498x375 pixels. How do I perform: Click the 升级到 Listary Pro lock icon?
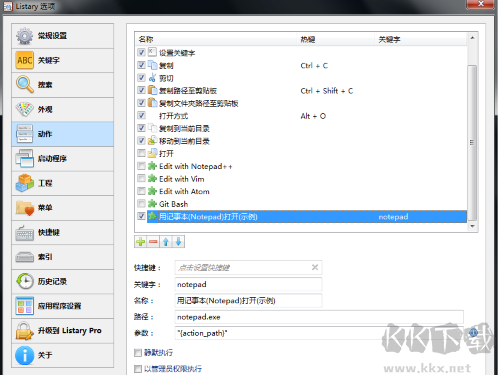(x=25, y=331)
